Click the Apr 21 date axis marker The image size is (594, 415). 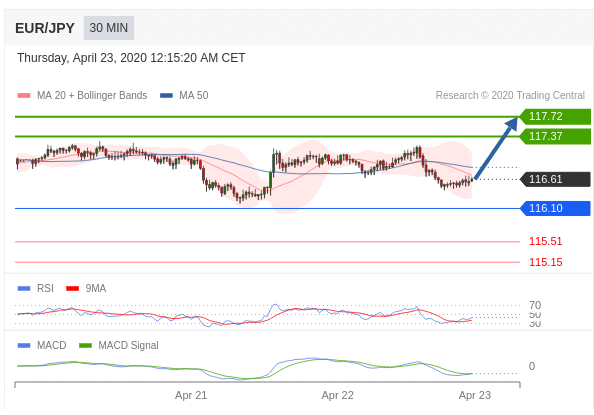click(x=191, y=396)
